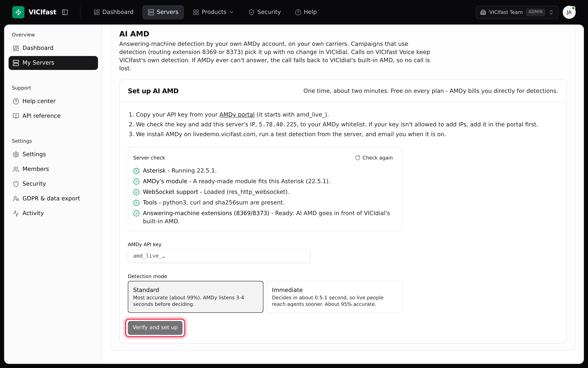588x368 pixels.
Task: Click the VICIfast lightning logo icon
Action: point(18,12)
